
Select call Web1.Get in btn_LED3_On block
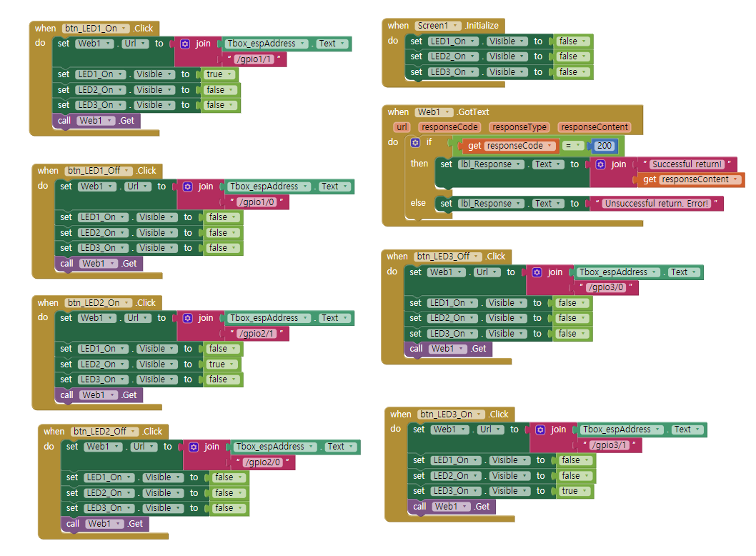pyautogui.click(x=452, y=507)
